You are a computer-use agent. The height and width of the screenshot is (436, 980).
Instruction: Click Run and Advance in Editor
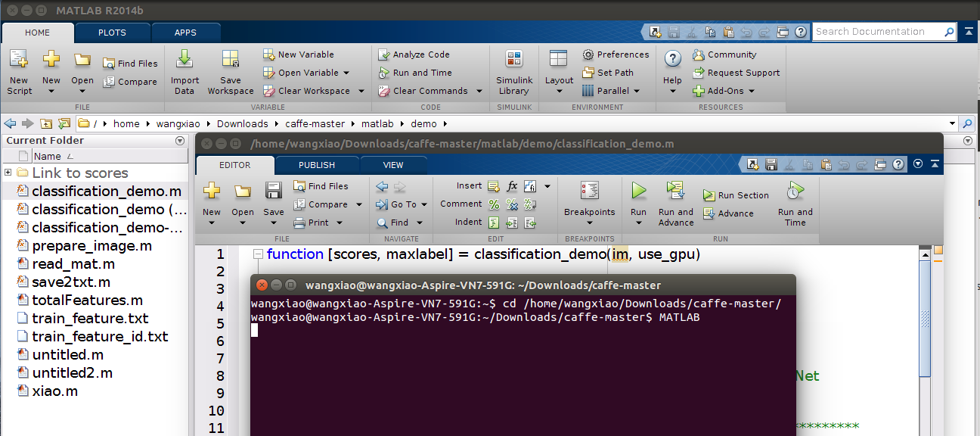(675, 203)
